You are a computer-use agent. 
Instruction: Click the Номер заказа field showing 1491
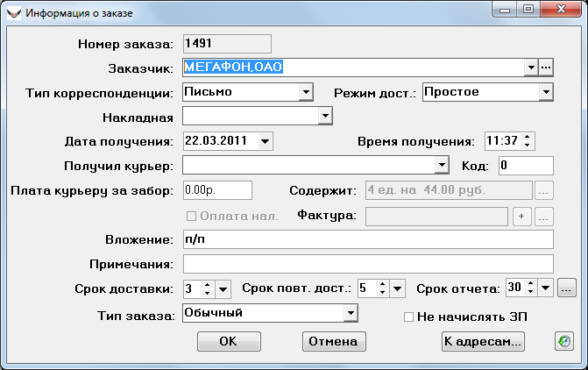[227, 44]
